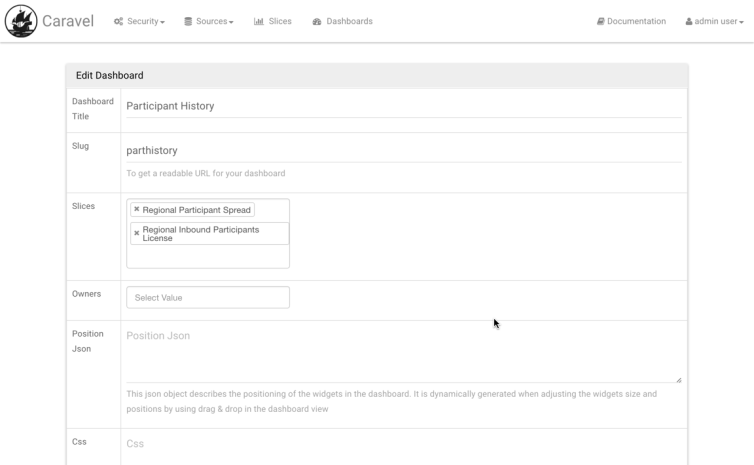Click the Caravel ship logo icon
This screenshot has width=754, height=465.
tap(21, 21)
